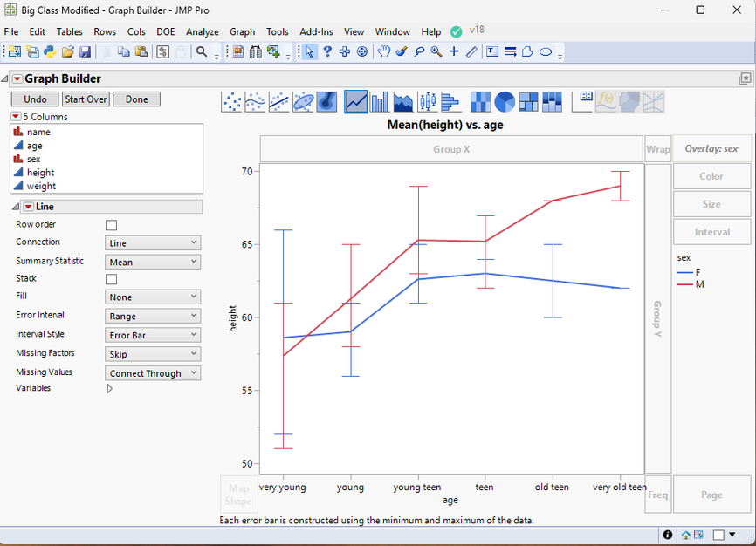Select the Line graph element icon

tap(356, 102)
